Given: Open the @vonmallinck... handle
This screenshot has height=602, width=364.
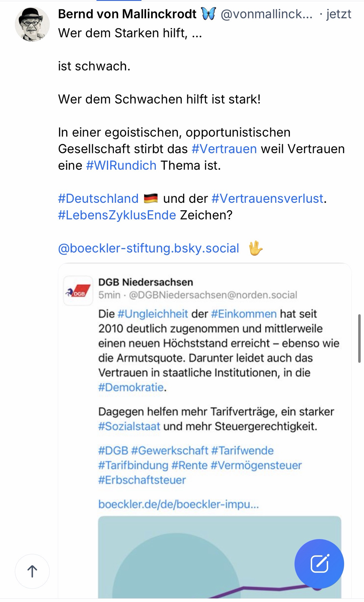Looking at the screenshot, I should [x=266, y=14].
